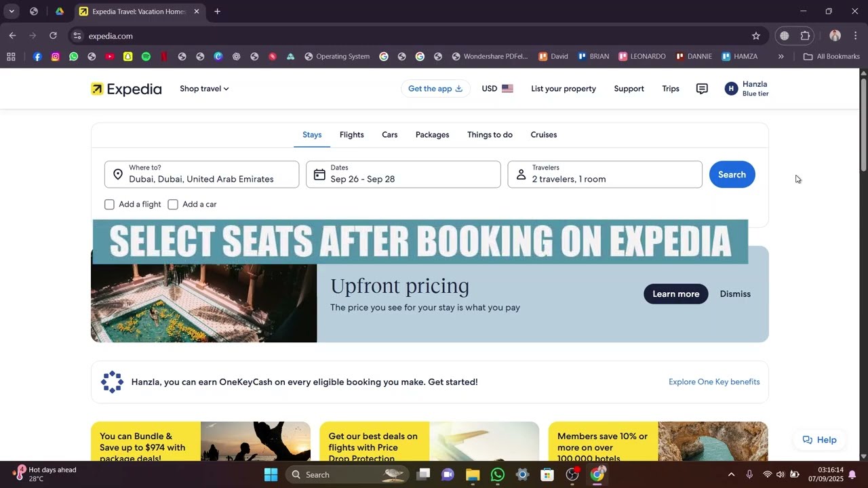Show more bookmarks with the chevron
Screen dimensions: 868x488
point(781,57)
